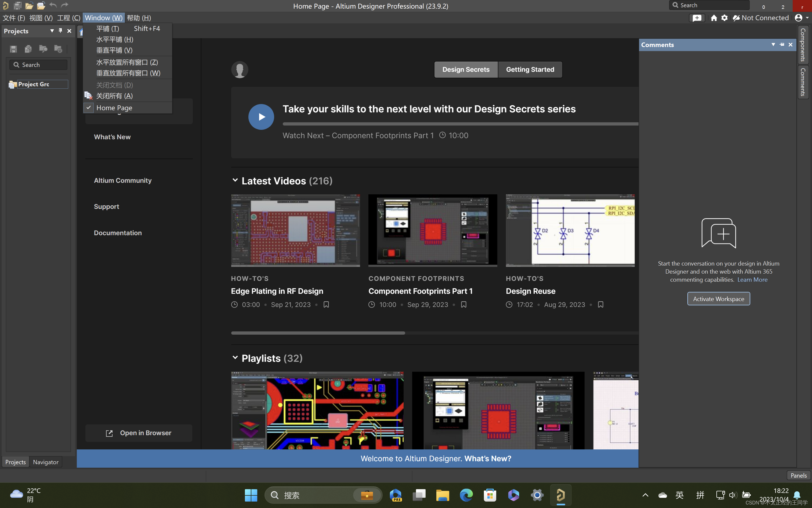This screenshot has height=508, width=812.
Task: Open the vertical Components side tab
Action: [803, 45]
